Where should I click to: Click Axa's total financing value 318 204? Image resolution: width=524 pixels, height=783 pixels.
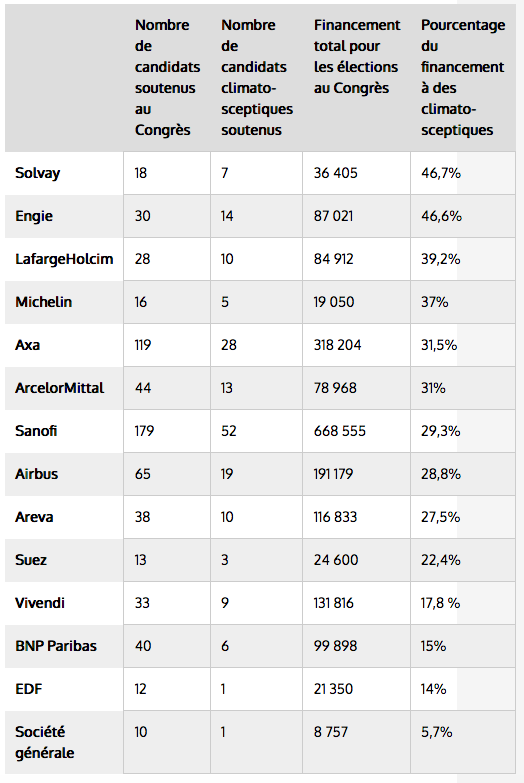tap(337, 345)
